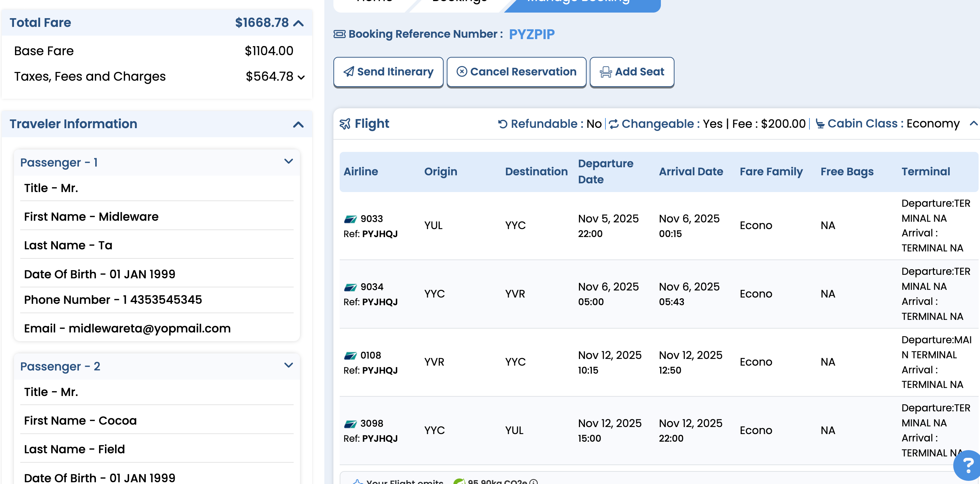Click the airline logo for flight 0108

point(350,356)
